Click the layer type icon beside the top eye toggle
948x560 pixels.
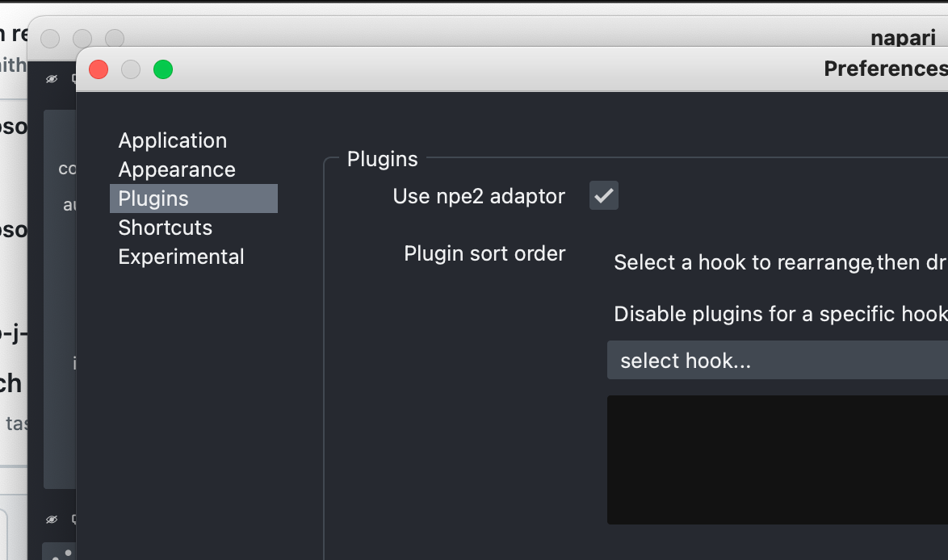point(73,79)
